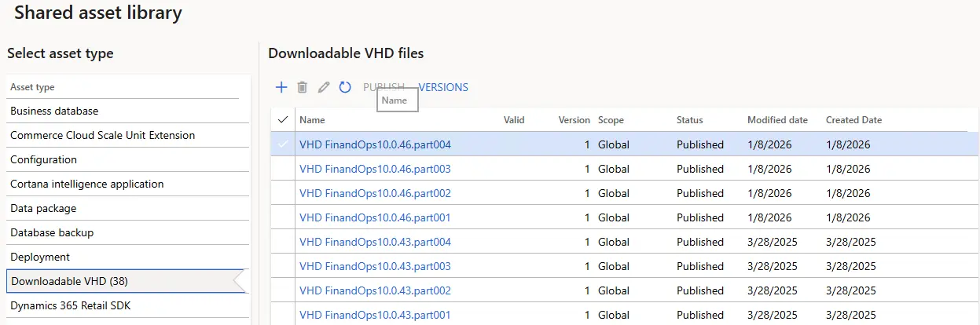Click the Versions toolbar button
The width and height of the screenshot is (980, 325).
point(443,87)
